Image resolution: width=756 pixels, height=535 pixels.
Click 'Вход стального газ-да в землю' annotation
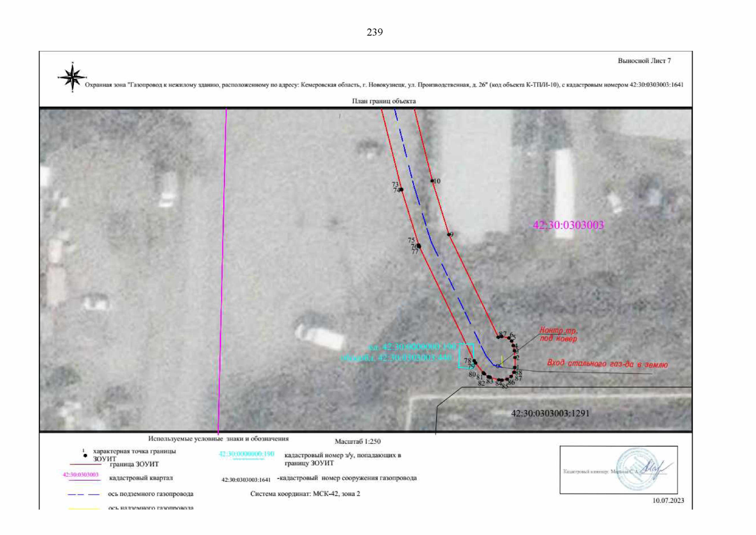point(607,364)
